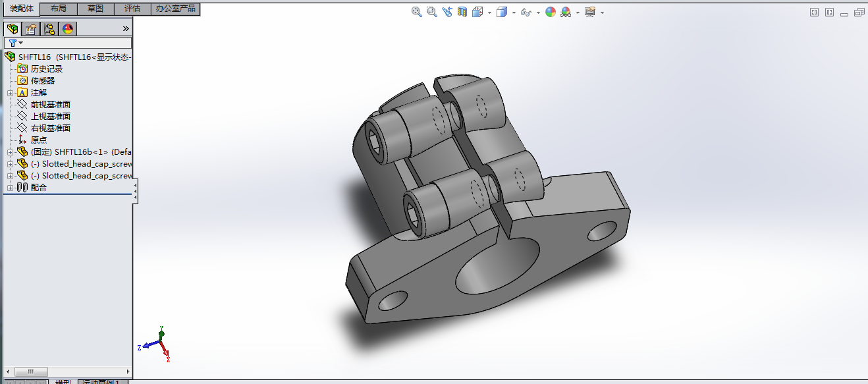Activate the Section View tool
868x384 pixels.
[x=462, y=12]
